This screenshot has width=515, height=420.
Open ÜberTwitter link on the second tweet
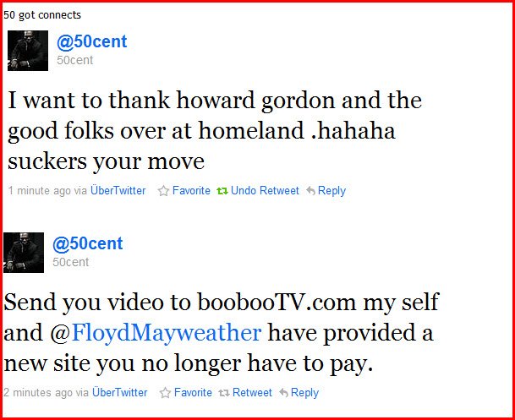119,393
